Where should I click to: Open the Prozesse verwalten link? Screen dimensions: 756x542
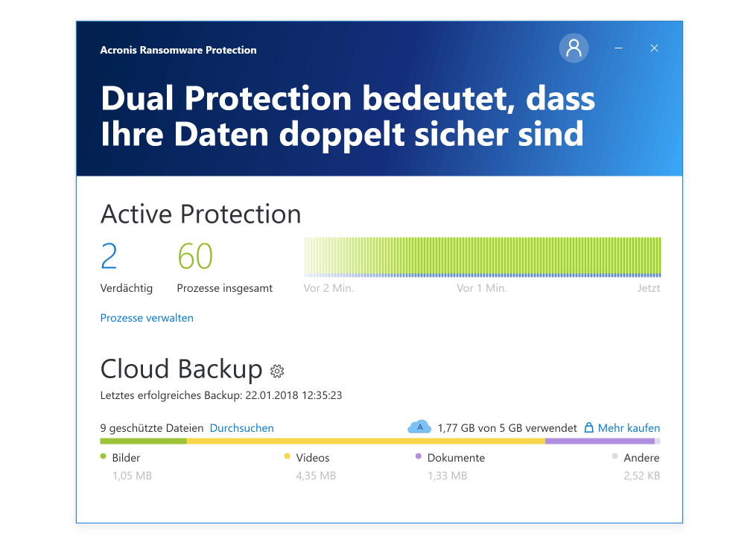(x=147, y=318)
